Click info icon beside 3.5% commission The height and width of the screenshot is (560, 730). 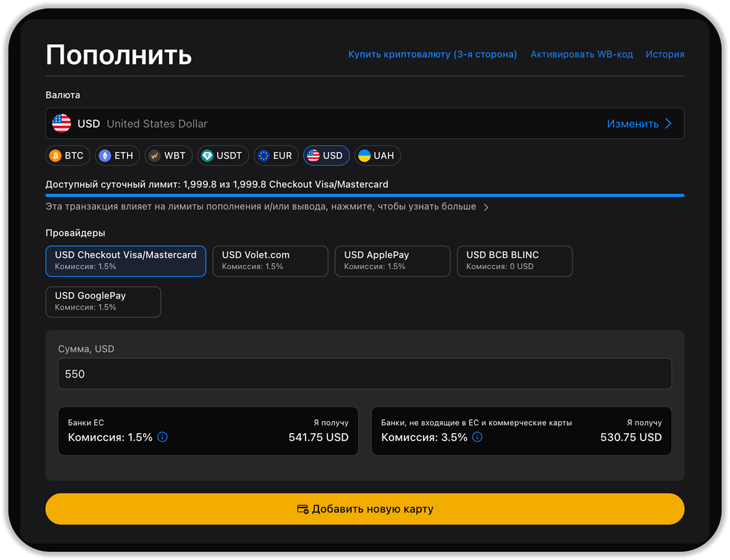(477, 437)
